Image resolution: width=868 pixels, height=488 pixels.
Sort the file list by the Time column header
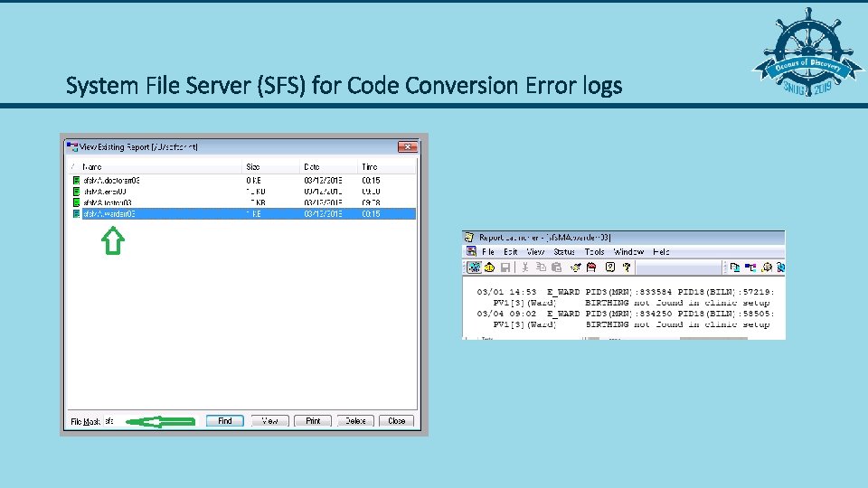point(386,166)
